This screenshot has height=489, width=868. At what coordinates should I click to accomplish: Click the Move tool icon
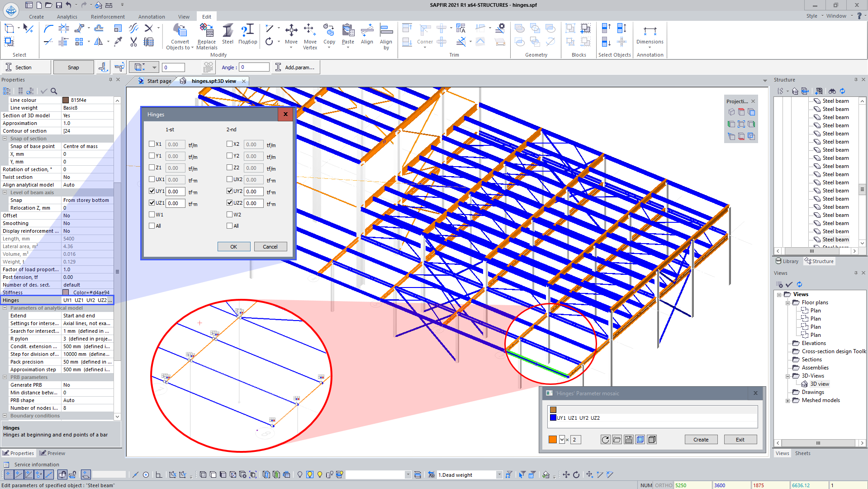pyautogui.click(x=291, y=31)
